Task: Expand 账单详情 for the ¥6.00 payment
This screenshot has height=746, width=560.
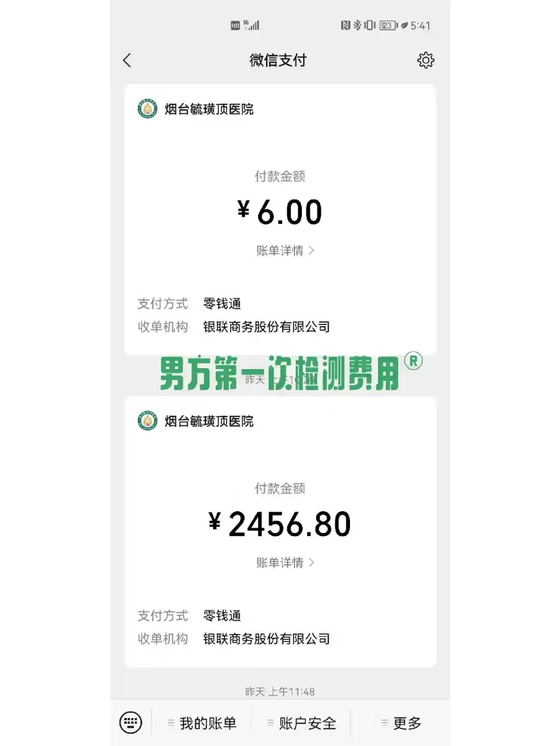Action: [285, 250]
